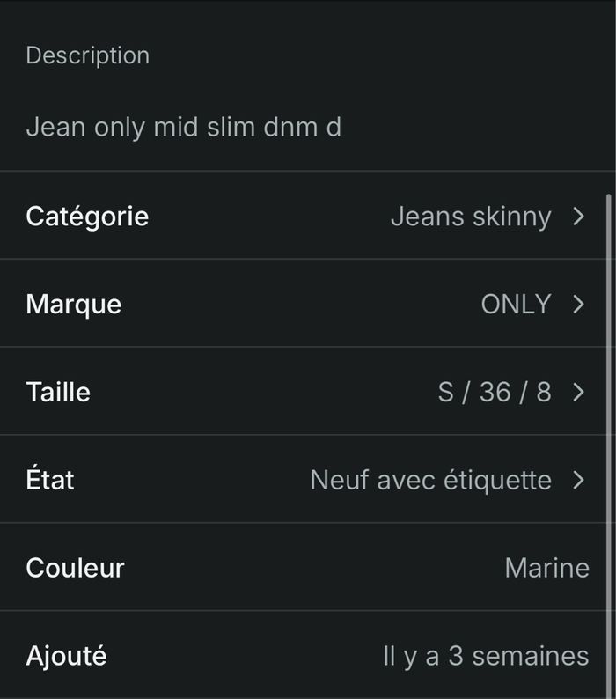Click the ONLY brand value

[x=516, y=305]
